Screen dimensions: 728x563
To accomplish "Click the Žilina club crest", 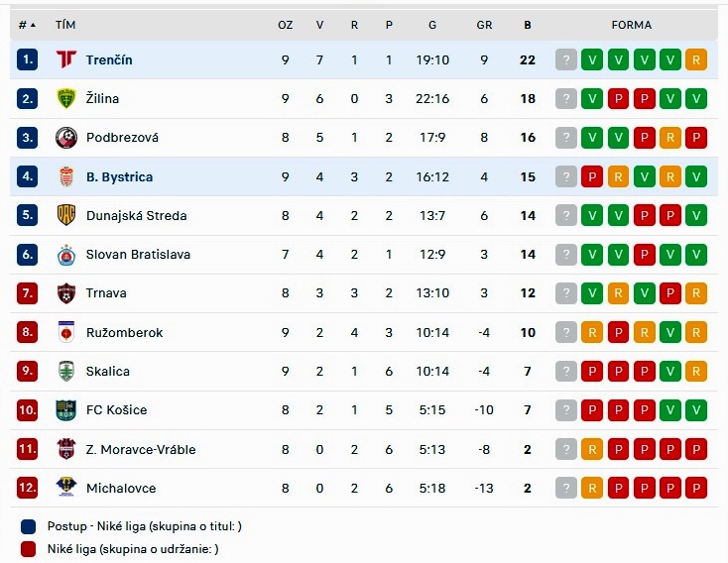I will coord(65,98).
